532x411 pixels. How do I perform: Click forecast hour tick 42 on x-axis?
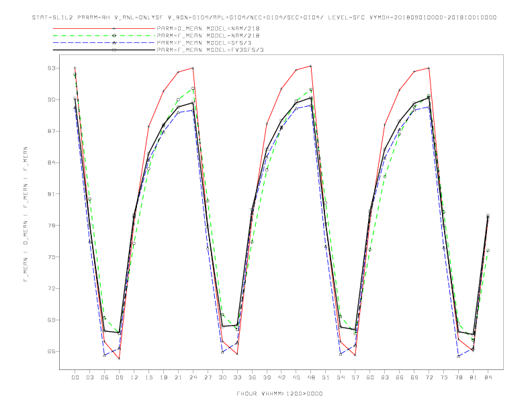pos(281,377)
